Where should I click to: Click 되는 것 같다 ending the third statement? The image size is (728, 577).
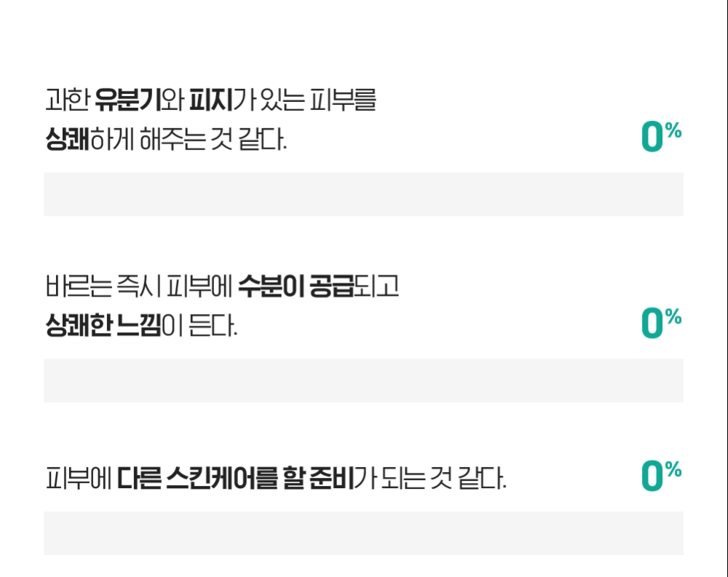(x=441, y=478)
